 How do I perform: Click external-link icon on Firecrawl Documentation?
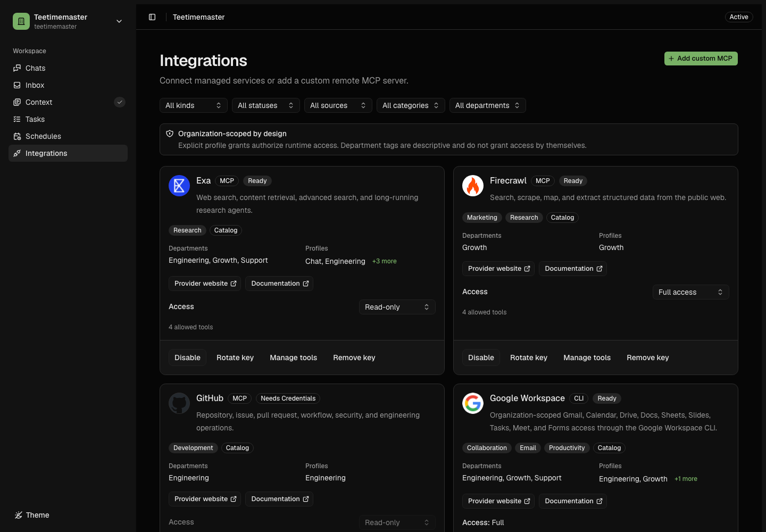point(600,269)
